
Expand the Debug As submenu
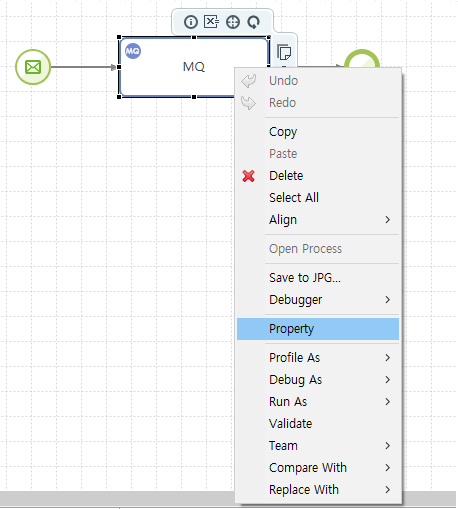click(318, 380)
